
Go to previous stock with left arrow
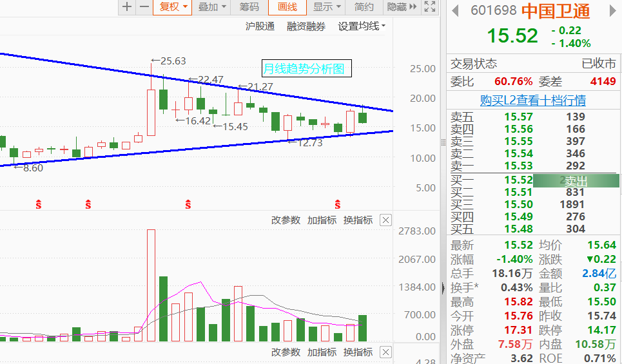pyautogui.click(x=456, y=11)
